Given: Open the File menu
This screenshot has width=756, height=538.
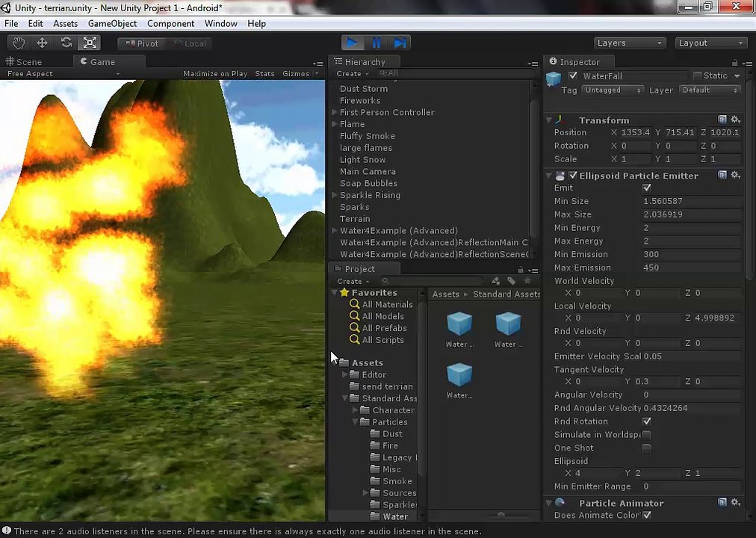Looking at the screenshot, I should (11, 24).
